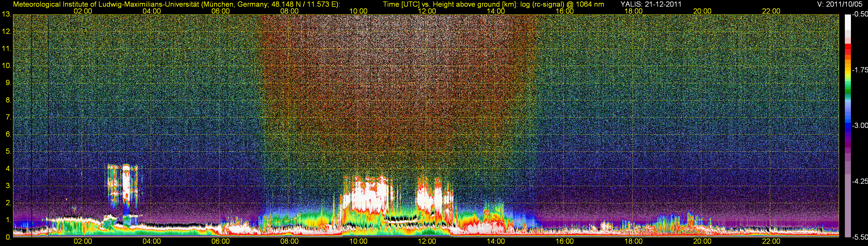Click the 18:00 label on the top time axis
Image resolution: width=868 pixels, height=246 pixels.
[x=633, y=11]
